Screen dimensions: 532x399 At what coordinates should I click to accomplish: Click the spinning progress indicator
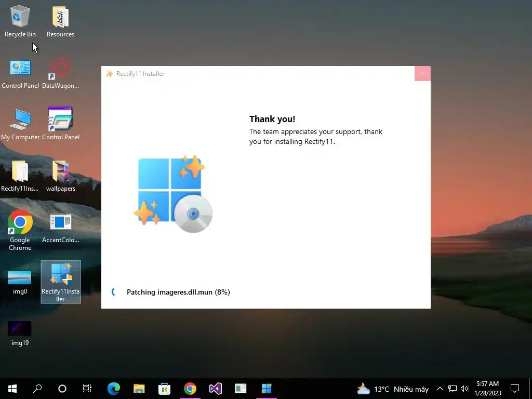click(x=114, y=292)
